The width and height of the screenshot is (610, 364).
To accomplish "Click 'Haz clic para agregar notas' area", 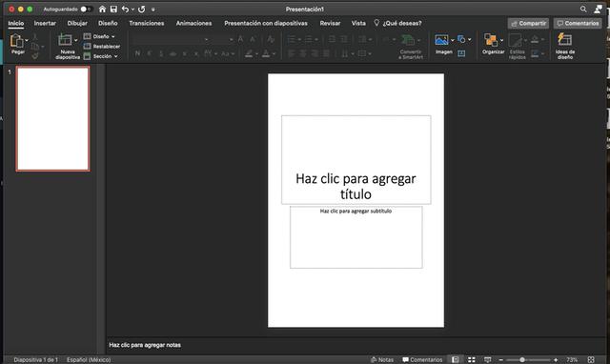I will click(145, 345).
